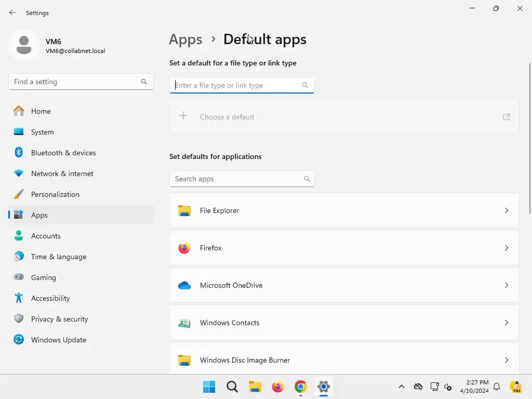The image size is (532, 399).
Task: Click the Copilot preview icon
Action: (x=515, y=387)
